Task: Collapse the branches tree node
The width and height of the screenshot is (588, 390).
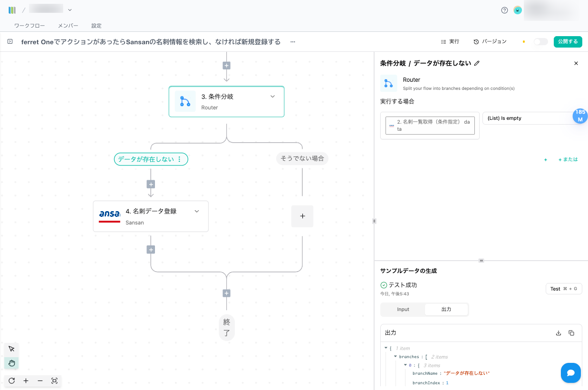Action: pyautogui.click(x=395, y=357)
